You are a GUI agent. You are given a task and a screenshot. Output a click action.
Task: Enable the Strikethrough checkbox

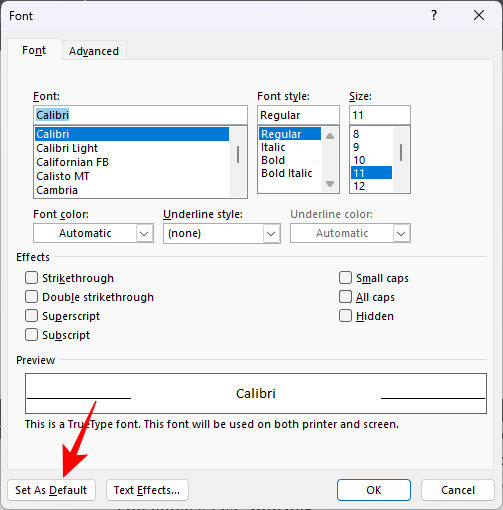click(31, 278)
